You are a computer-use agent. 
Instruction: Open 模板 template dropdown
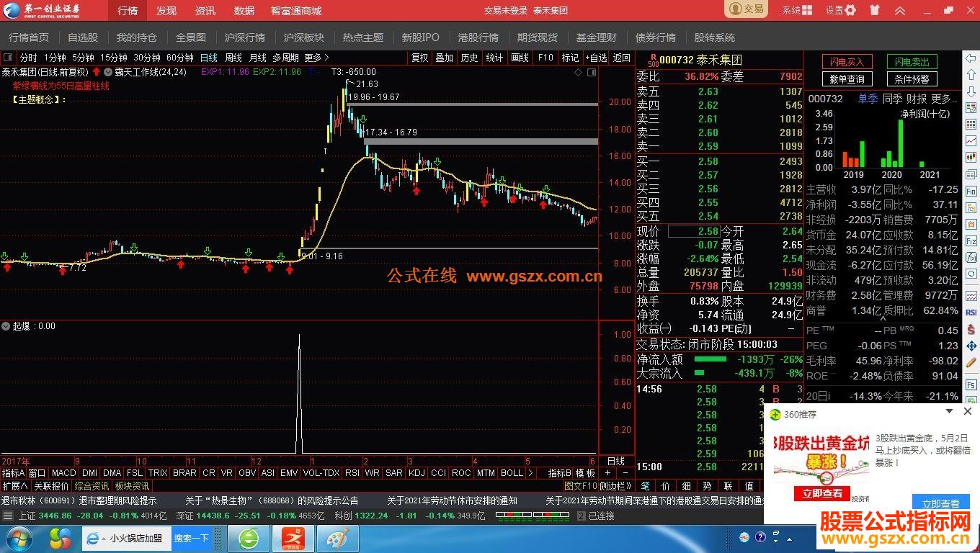586,473
